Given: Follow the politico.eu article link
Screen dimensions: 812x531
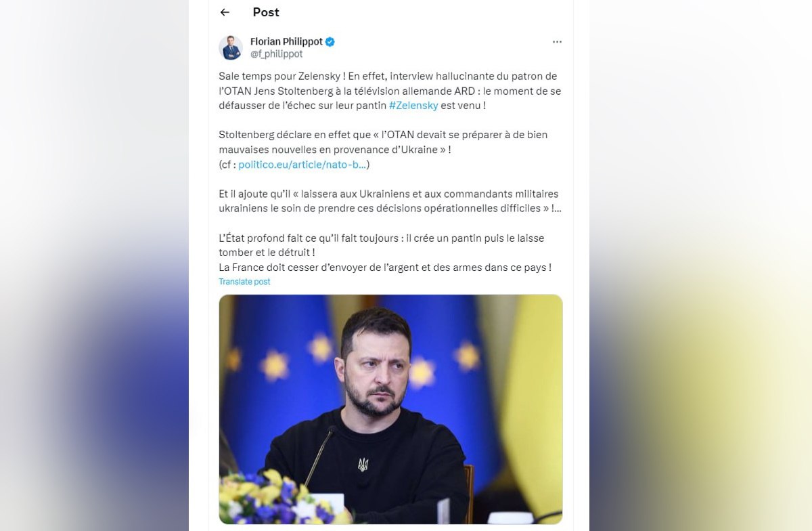Looking at the screenshot, I should point(302,165).
